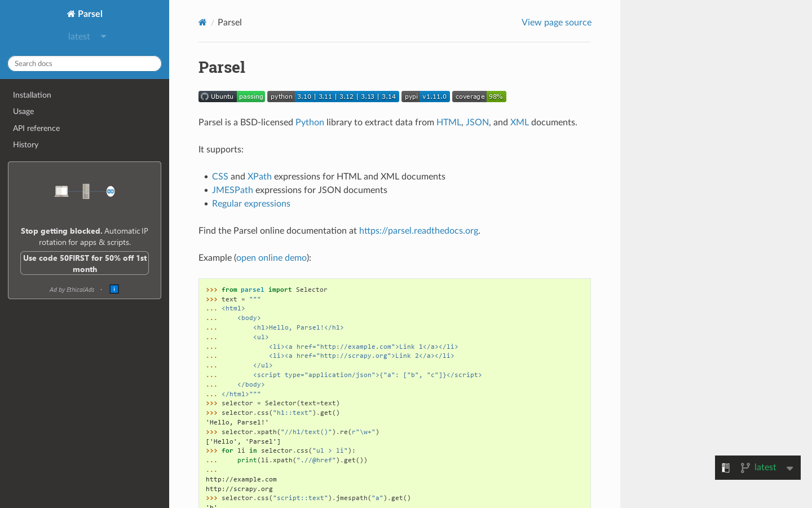Follow the JSON link
812x508 pixels.
(x=477, y=122)
